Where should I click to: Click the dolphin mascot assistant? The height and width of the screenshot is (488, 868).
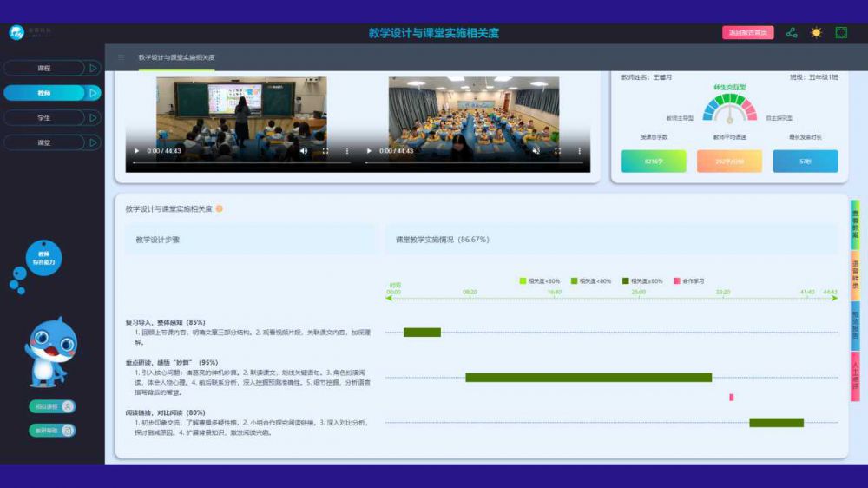tap(53, 352)
